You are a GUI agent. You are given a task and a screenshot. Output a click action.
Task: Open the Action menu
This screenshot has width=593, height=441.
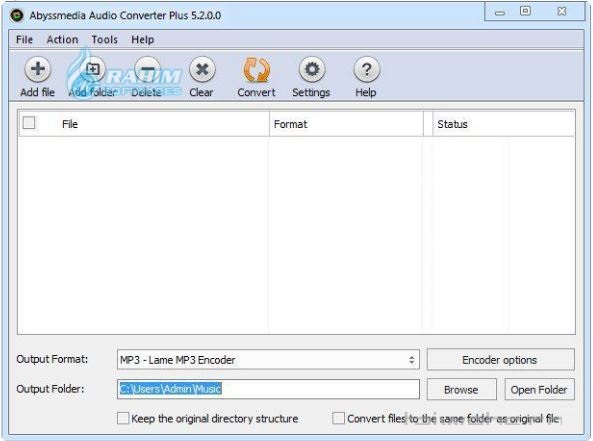coord(62,39)
